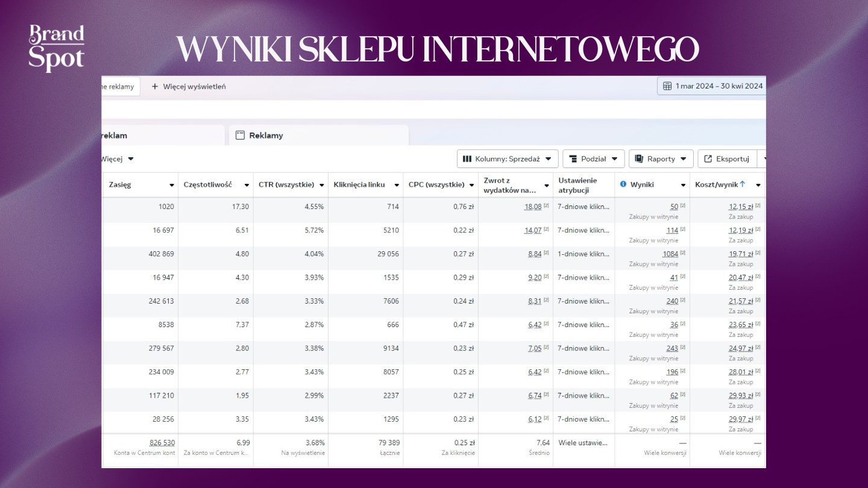Select the partially visible reklam tab
The image size is (868, 488).
click(115, 136)
